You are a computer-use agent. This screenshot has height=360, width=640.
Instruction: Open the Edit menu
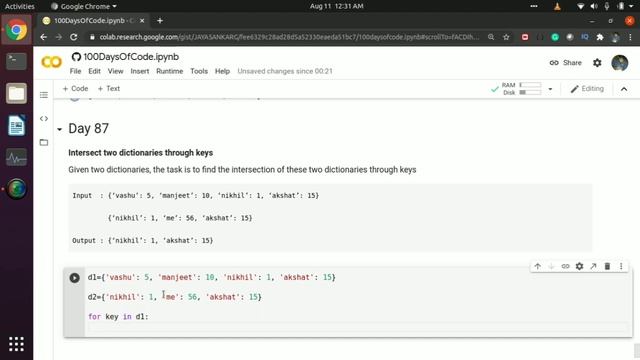[x=94, y=71]
